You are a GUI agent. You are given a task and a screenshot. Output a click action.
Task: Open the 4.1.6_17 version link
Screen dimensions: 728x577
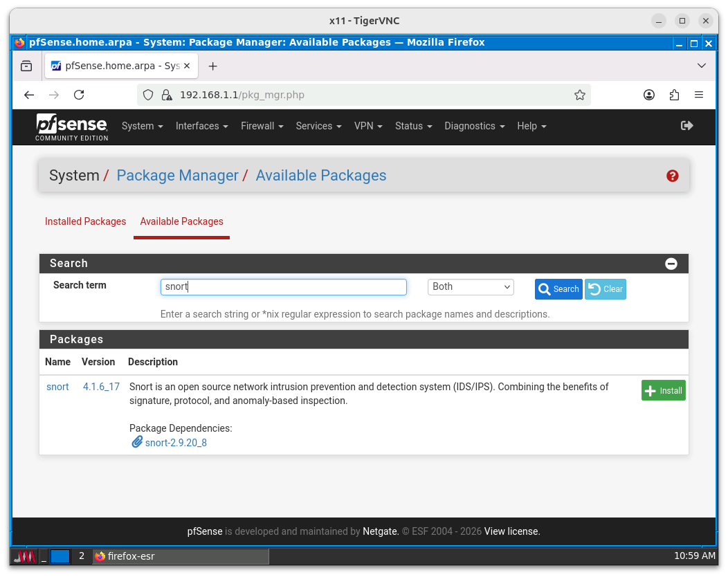(101, 387)
